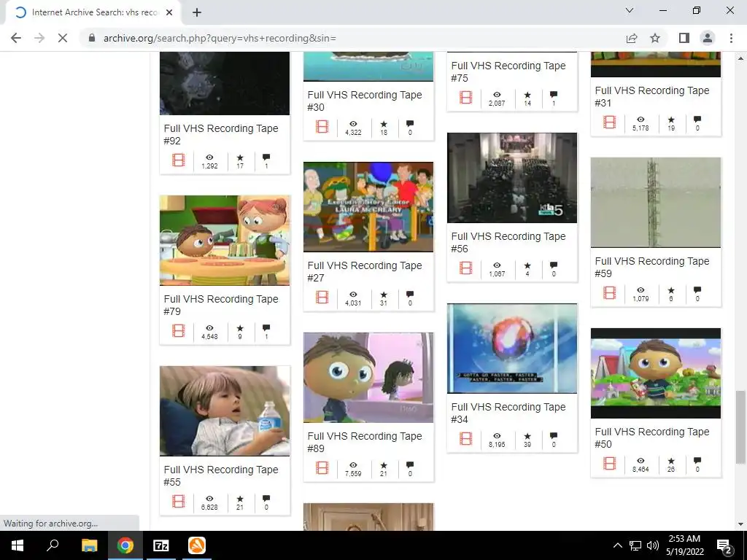Viewport: 747px width, 560px height.
Task: Click the archive.org address bar
Action: click(352, 38)
